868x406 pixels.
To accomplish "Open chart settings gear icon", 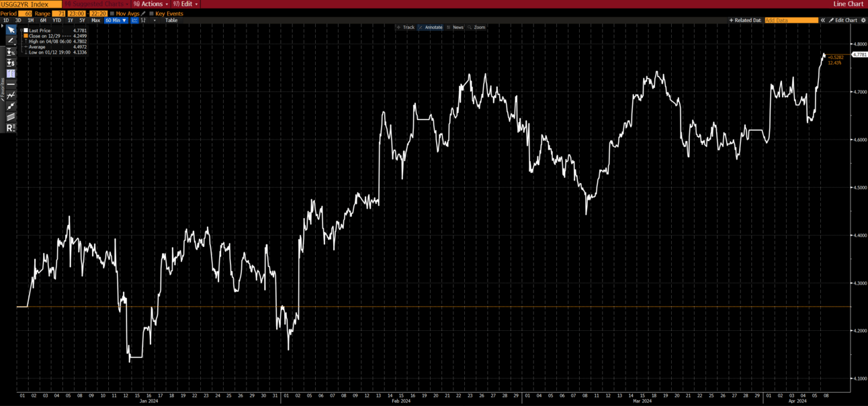I will coord(863,20).
